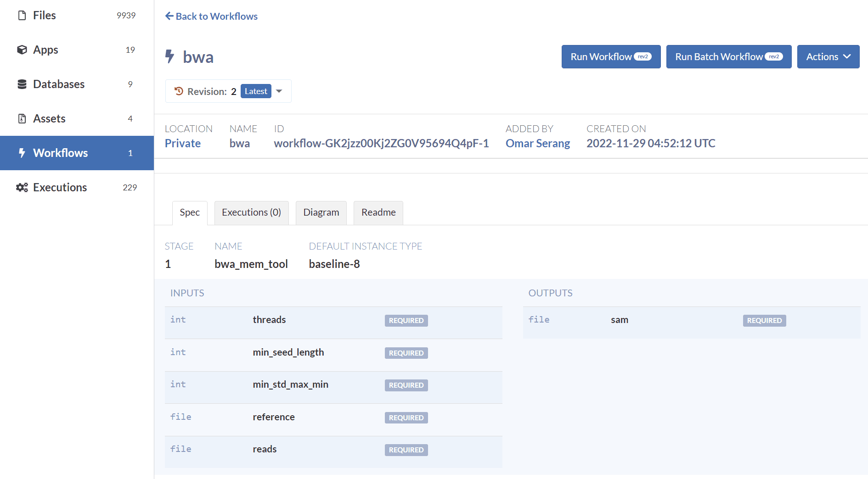Select the sam output row
This screenshot has width=868, height=479.
click(x=691, y=320)
